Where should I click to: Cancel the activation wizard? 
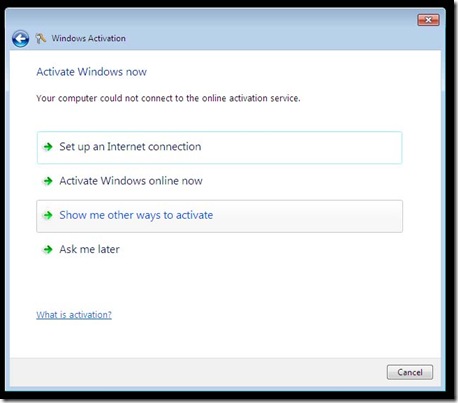[410, 372]
